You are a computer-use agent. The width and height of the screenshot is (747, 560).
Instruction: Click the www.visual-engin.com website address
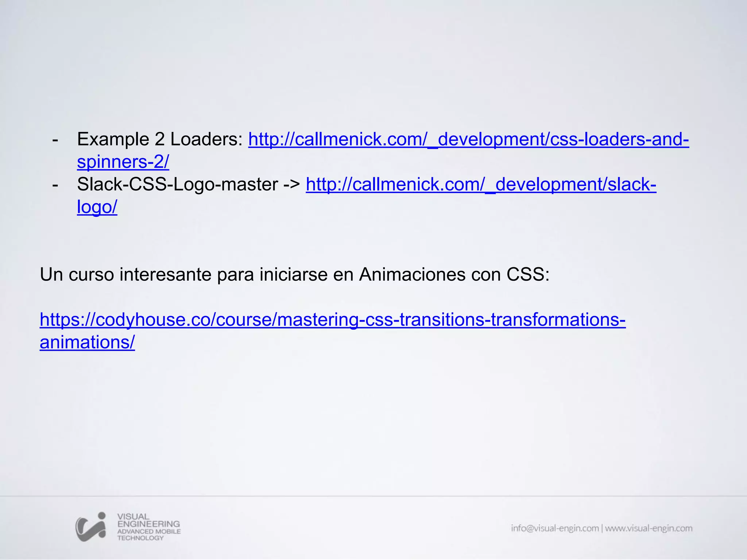649,528
